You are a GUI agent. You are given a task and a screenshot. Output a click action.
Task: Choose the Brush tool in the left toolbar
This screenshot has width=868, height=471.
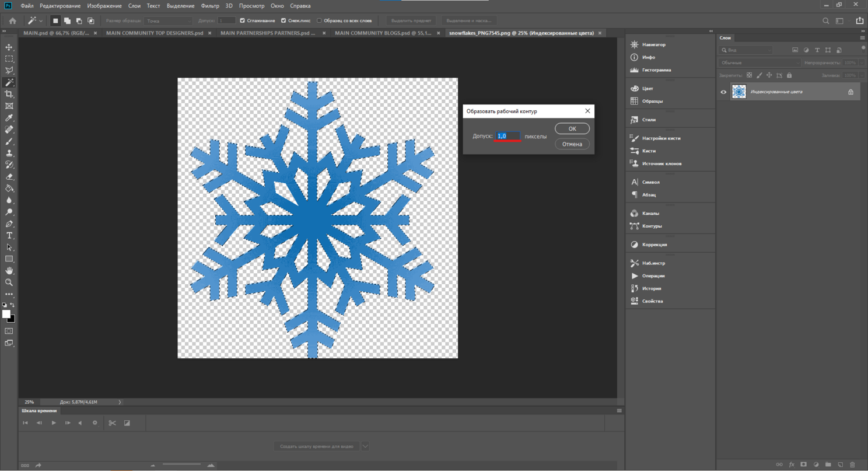9,141
